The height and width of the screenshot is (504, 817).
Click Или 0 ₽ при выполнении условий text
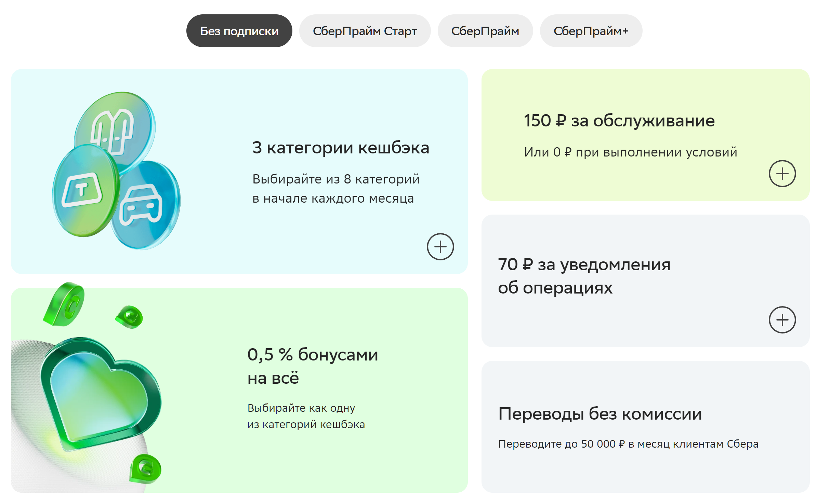click(x=630, y=152)
